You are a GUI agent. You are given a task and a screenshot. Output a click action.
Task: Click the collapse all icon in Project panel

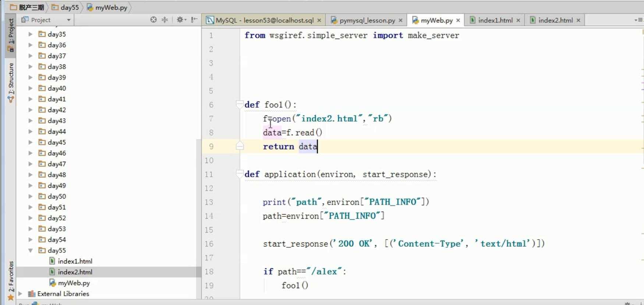pyautogui.click(x=164, y=20)
